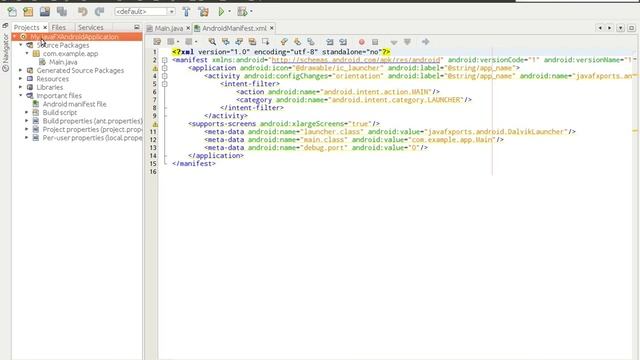Expand the Libraries node

click(x=20, y=87)
